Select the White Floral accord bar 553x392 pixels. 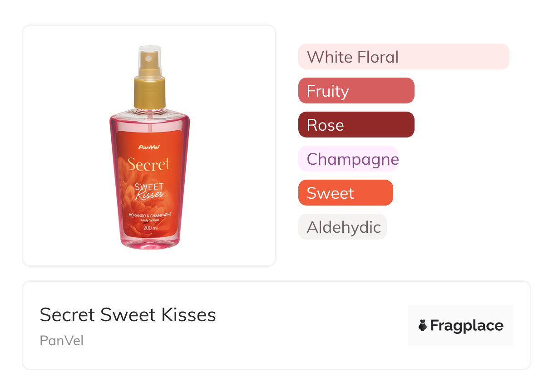(x=403, y=57)
